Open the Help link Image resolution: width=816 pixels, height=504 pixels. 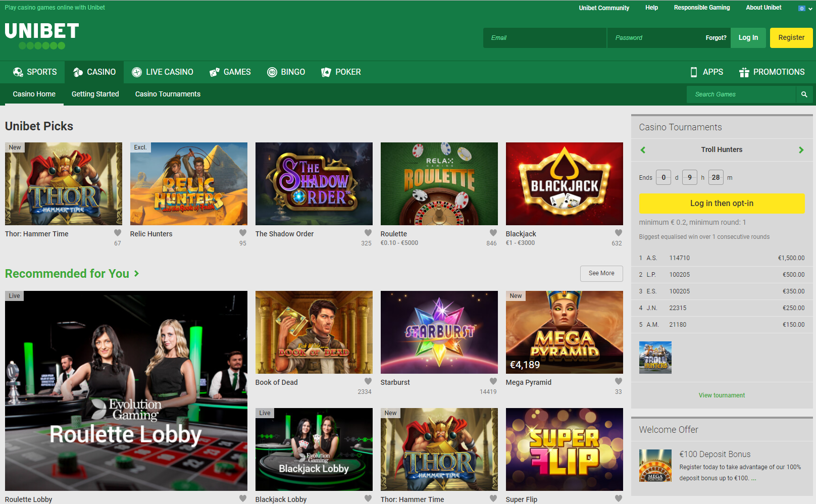point(651,8)
